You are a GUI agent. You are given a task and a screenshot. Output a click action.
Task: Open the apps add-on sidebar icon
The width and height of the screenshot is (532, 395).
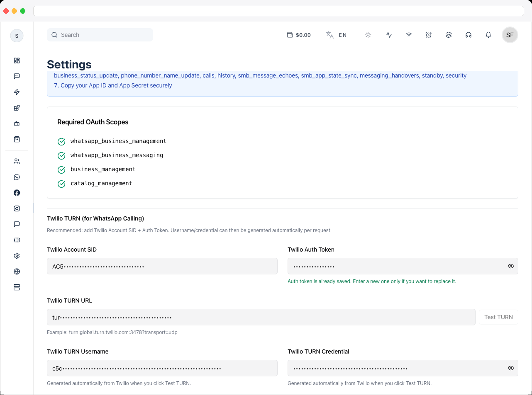click(x=17, y=108)
